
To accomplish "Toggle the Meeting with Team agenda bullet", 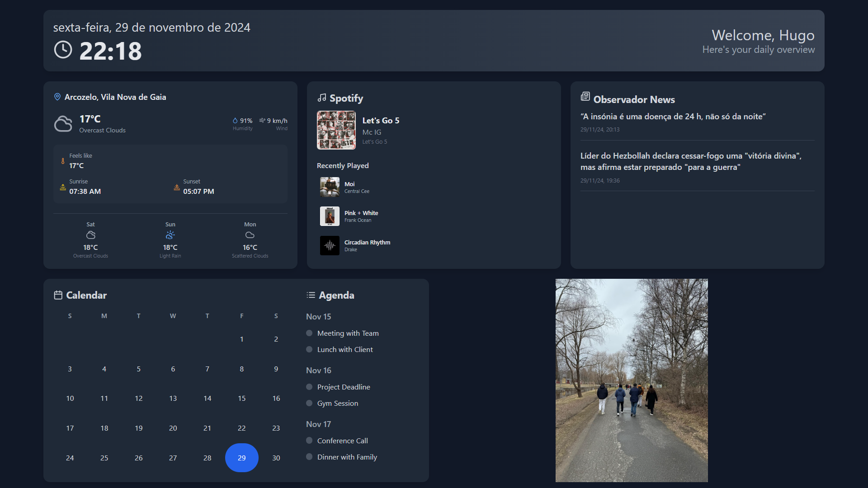I will coord(309,333).
